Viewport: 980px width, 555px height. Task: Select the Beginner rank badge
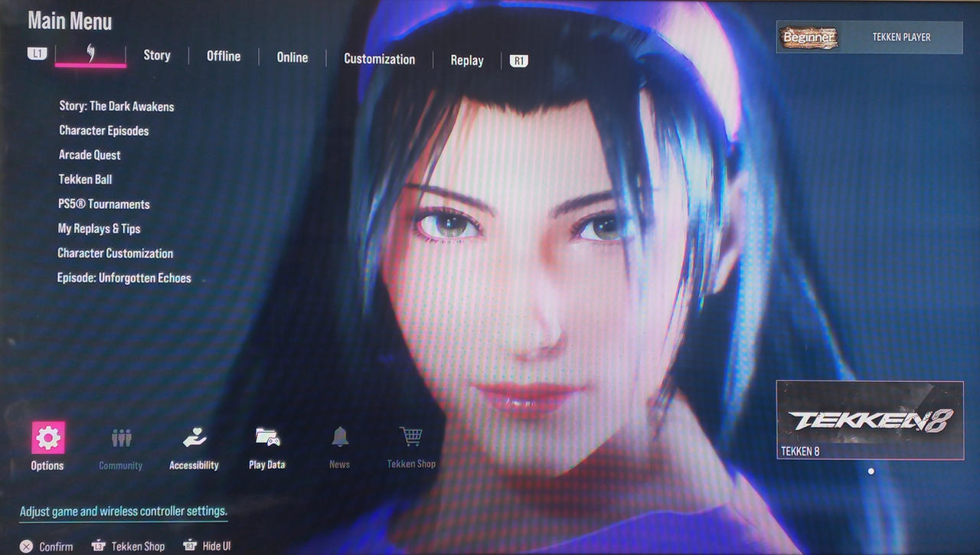click(x=808, y=37)
